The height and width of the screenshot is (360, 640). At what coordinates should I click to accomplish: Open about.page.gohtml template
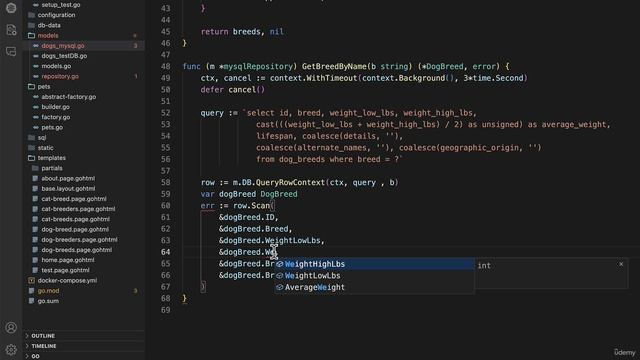pos(84,178)
